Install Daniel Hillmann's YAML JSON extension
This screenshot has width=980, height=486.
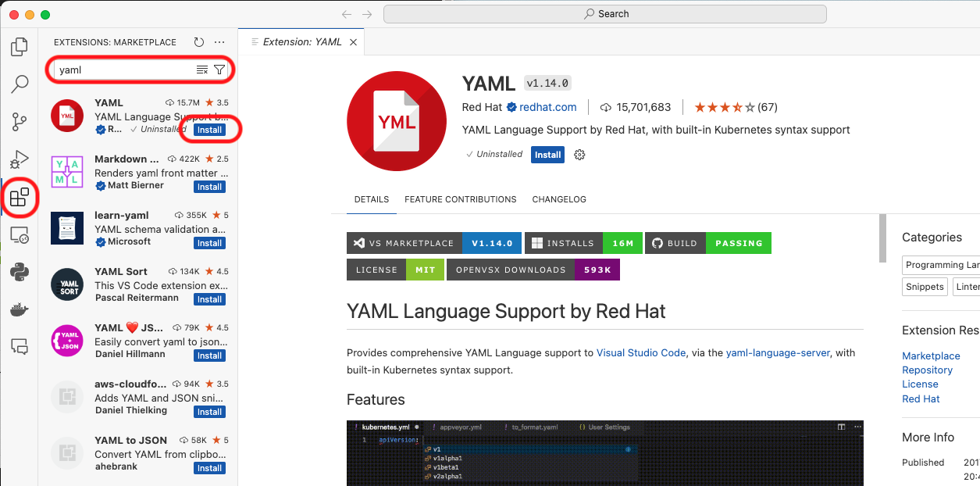point(209,356)
